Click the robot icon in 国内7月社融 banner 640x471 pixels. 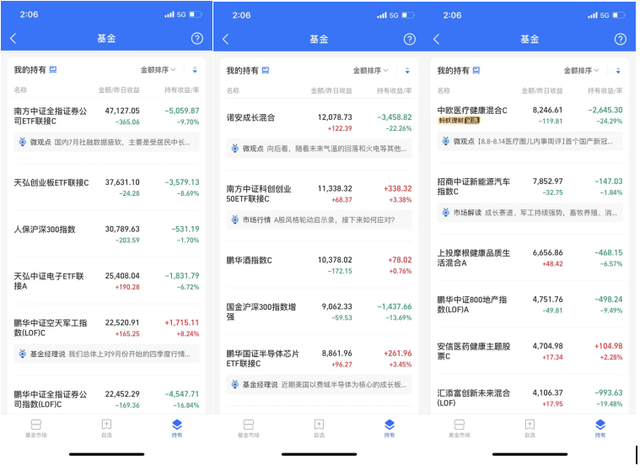22,142
